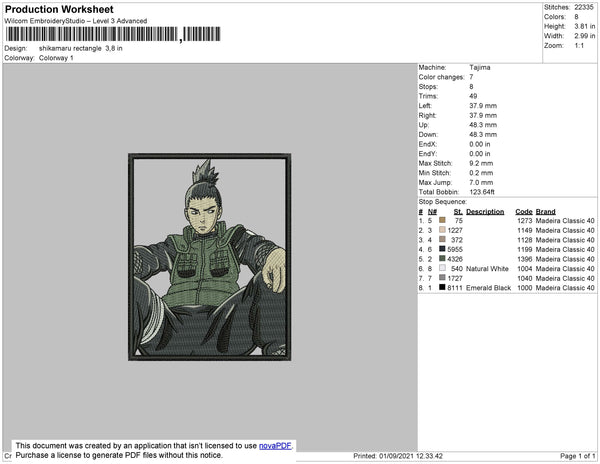Select the green swatch for code 1396
The width and height of the screenshot is (600, 464).
pyautogui.click(x=442, y=258)
